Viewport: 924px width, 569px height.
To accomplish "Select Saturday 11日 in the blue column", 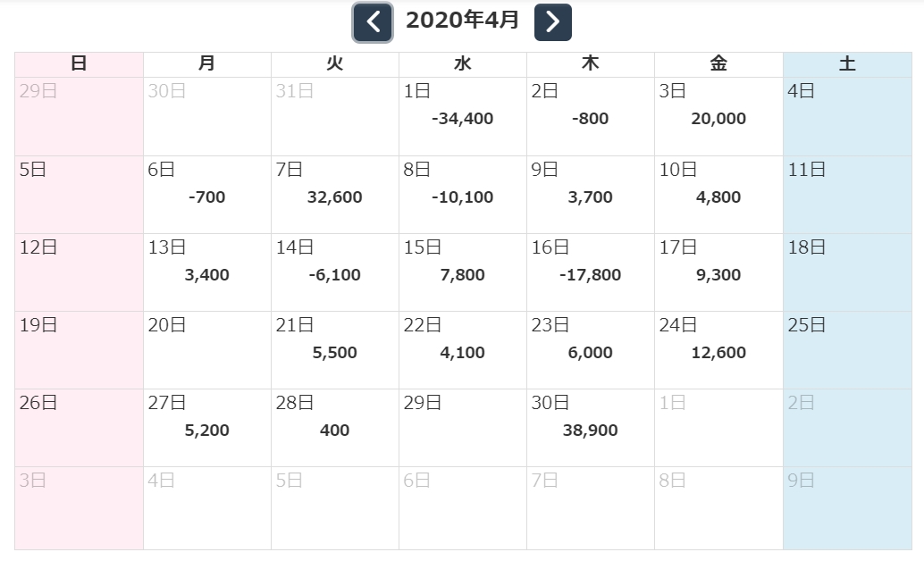I will click(x=846, y=195).
